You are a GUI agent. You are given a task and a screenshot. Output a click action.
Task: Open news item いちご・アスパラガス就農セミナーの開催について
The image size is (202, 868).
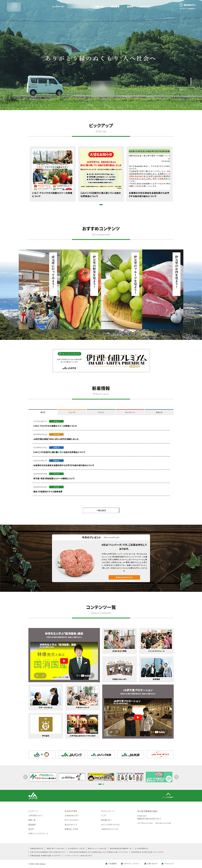tap(55, 426)
